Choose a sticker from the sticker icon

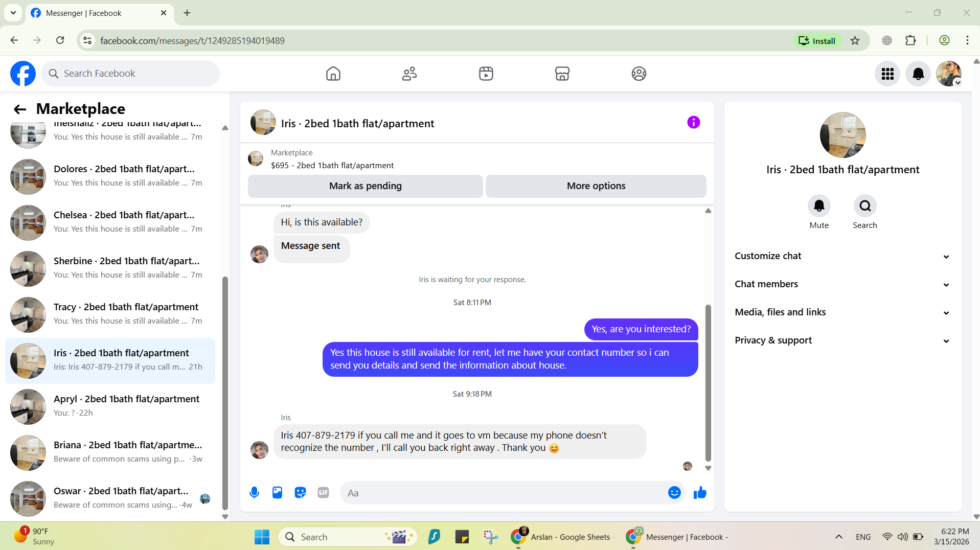pos(300,493)
